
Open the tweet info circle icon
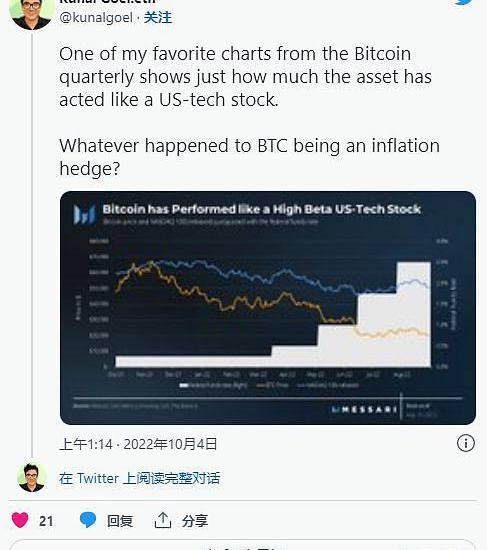click(x=466, y=443)
